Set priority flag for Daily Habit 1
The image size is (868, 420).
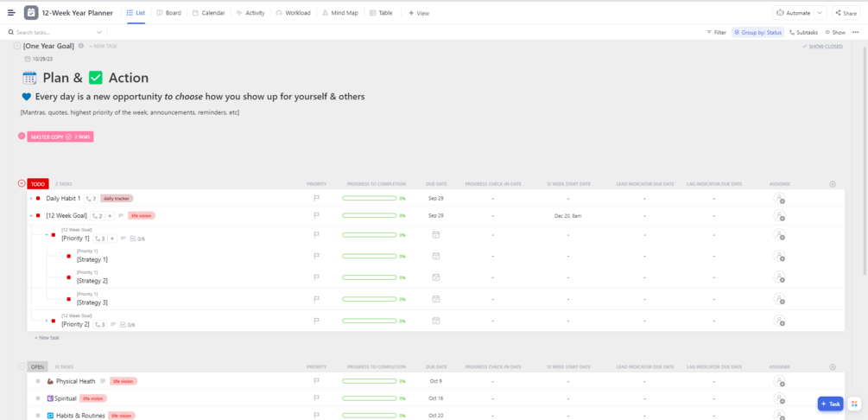[x=317, y=198]
